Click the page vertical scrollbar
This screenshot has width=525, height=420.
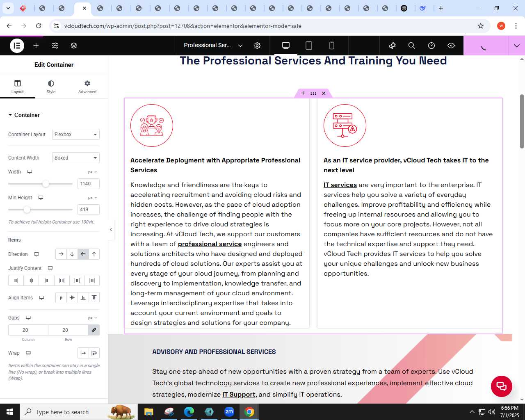point(522,121)
